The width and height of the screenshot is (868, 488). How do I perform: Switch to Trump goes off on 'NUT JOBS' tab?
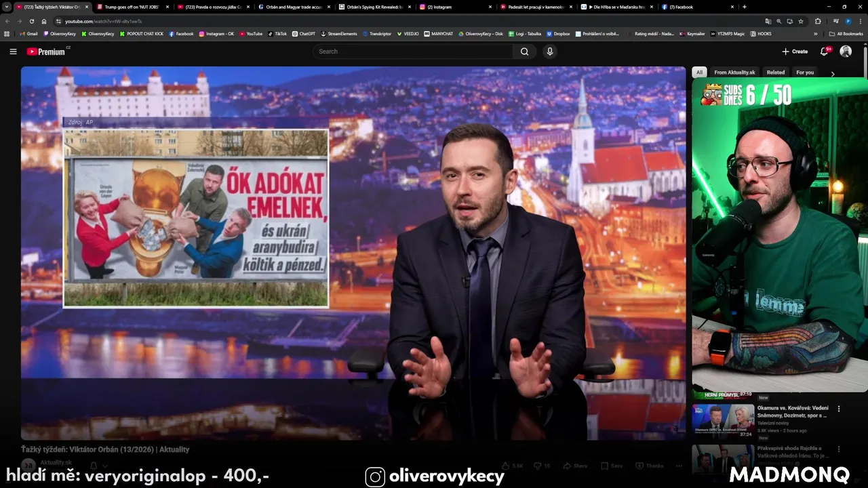[133, 7]
